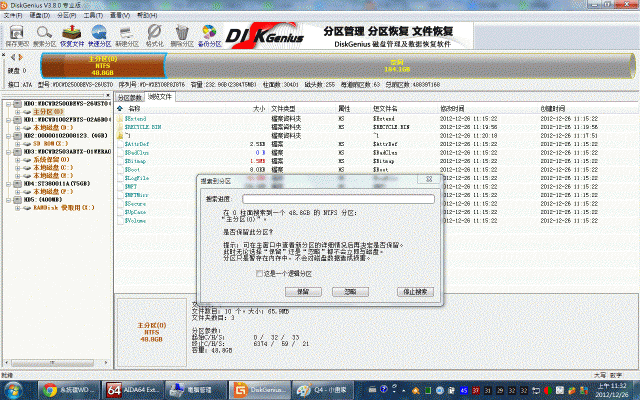Select the $RECYCLE.BIN folder icon
The height and width of the screenshot is (400, 640).
click(x=120, y=127)
